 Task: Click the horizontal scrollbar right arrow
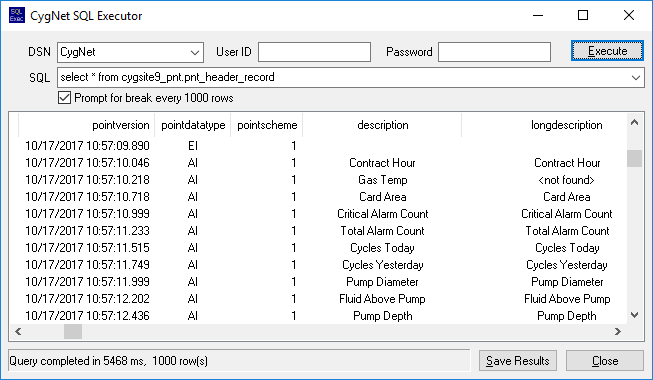point(618,332)
